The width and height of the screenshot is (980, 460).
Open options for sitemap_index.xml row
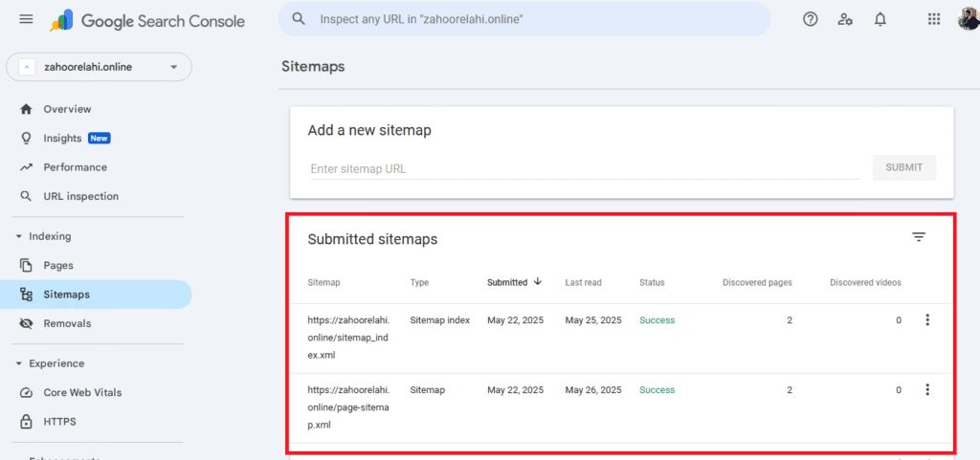click(x=926, y=320)
